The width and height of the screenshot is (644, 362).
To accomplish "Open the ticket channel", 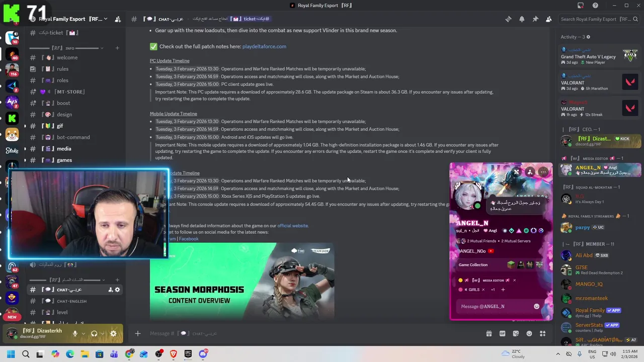I will [x=76, y=33].
